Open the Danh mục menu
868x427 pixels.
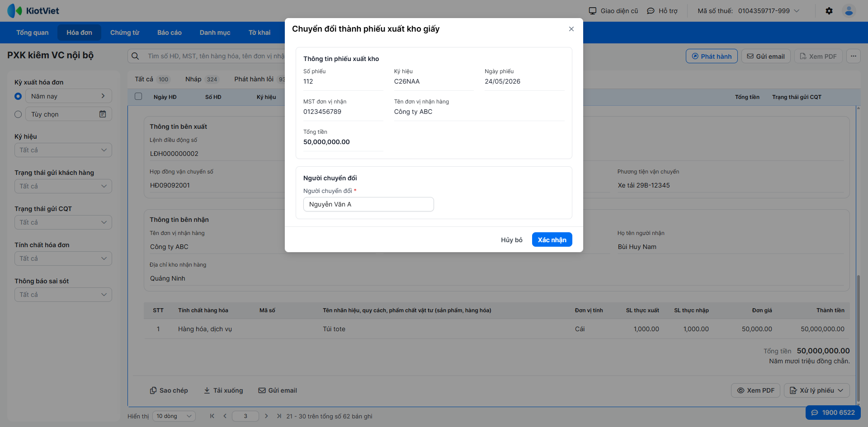tap(215, 33)
